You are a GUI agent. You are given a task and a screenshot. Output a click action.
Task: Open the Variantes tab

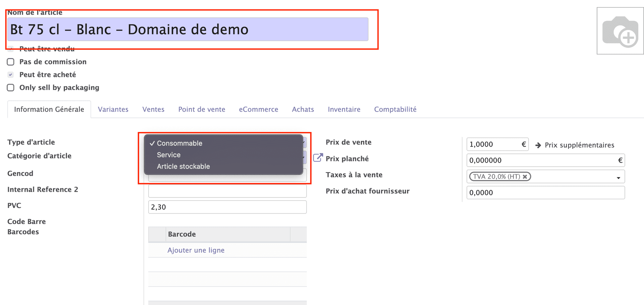tap(113, 109)
